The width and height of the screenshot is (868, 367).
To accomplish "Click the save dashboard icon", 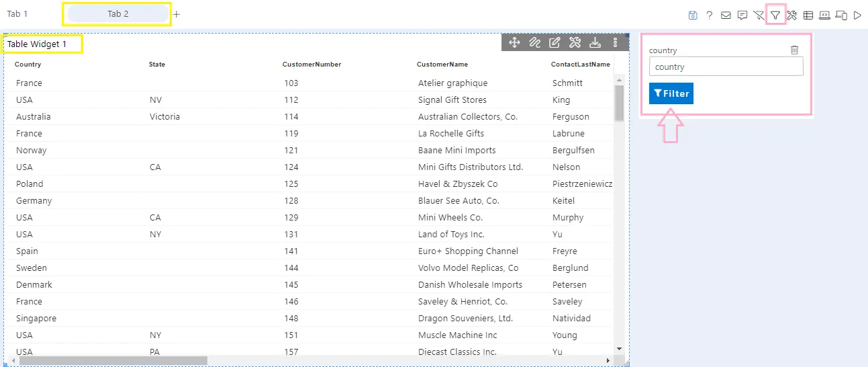I will 693,15.
